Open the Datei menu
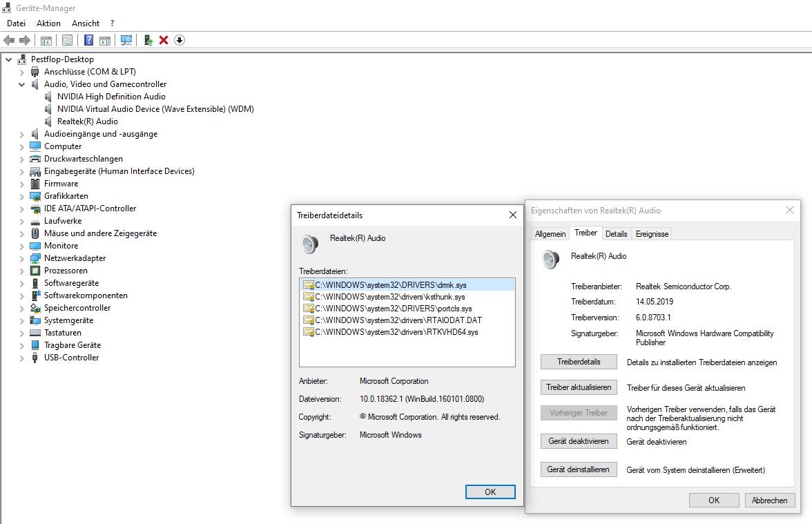 click(x=16, y=23)
